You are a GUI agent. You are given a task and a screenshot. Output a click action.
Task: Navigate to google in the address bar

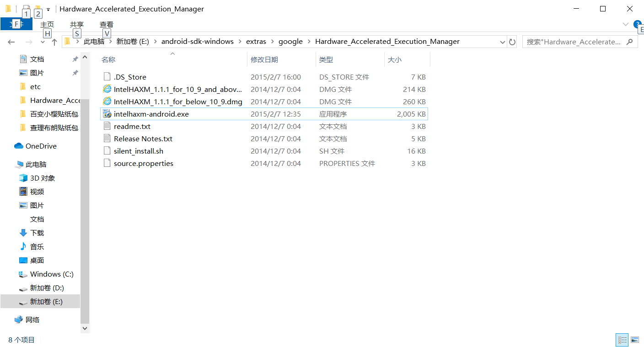[290, 42]
